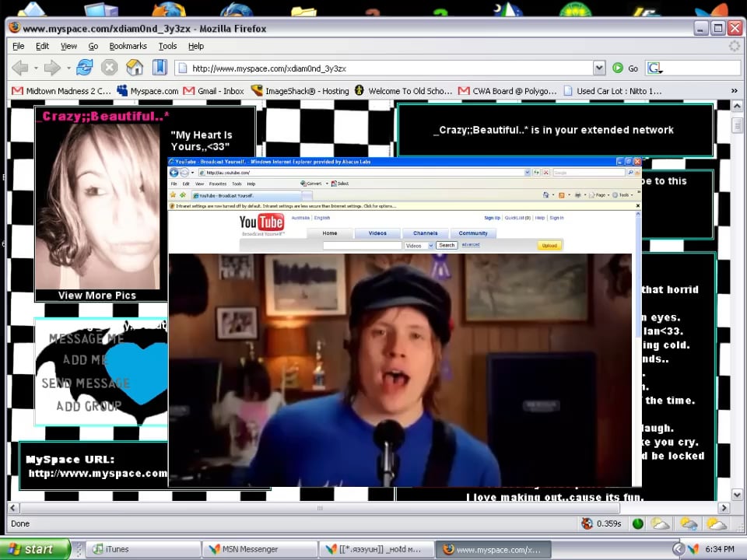Open the Bookmarks sidebar icon
The image size is (747, 560).
pyautogui.click(x=159, y=68)
